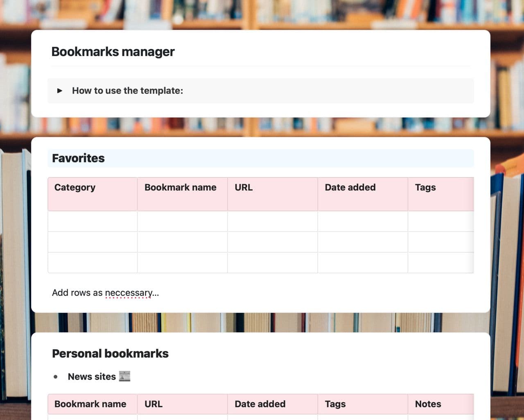Click first empty cell under Category column
This screenshot has width=524, height=420.
[93, 222]
